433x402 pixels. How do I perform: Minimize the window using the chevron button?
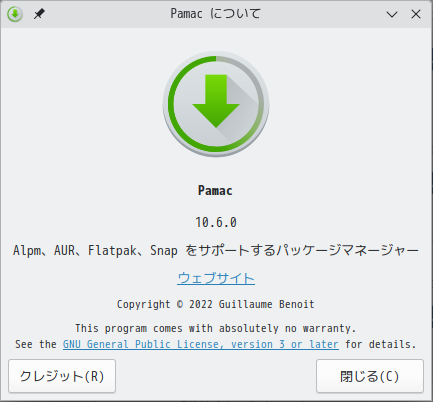click(392, 14)
